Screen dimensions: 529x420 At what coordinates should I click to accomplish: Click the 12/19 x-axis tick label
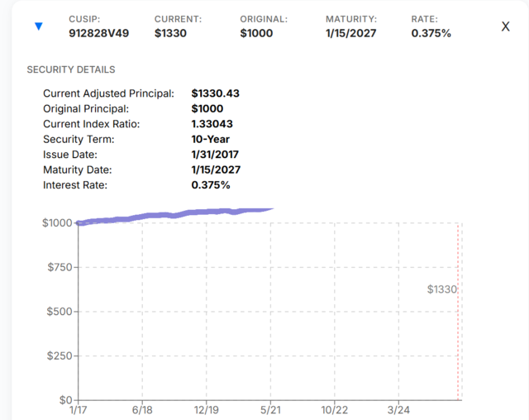(206, 410)
